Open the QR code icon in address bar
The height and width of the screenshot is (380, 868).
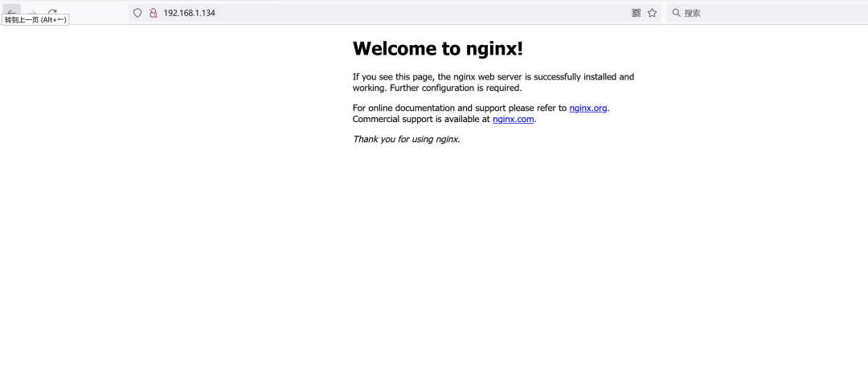pos(636,13)
